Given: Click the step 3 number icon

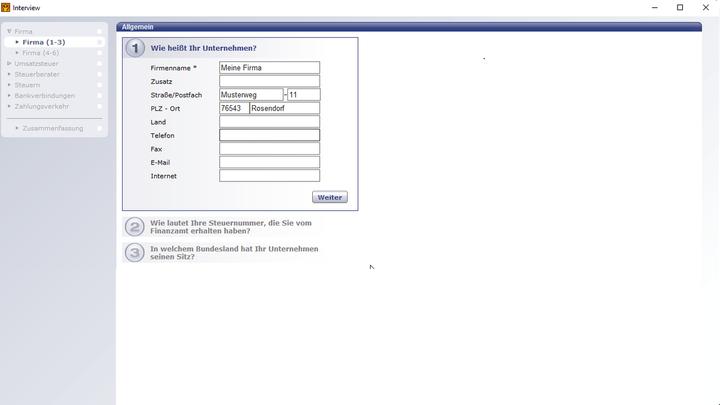Looking at the screenshot, I should tap(135, 253).
